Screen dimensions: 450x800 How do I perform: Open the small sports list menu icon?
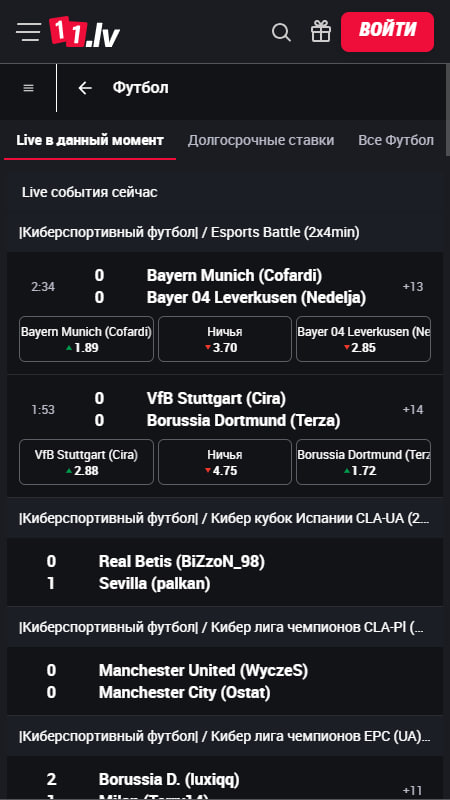point(29,88)
